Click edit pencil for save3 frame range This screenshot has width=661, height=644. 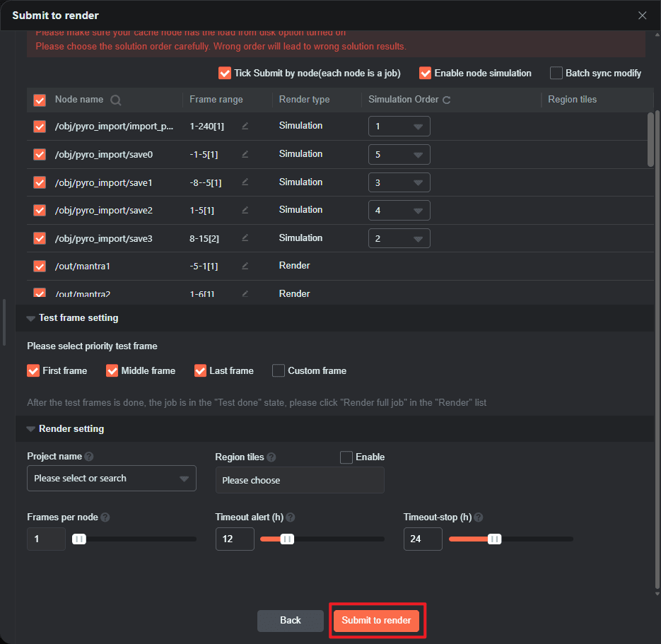point(245,238)
